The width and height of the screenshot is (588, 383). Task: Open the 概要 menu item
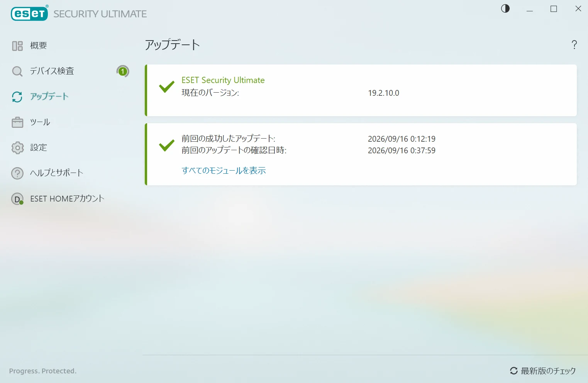(39, 46)
